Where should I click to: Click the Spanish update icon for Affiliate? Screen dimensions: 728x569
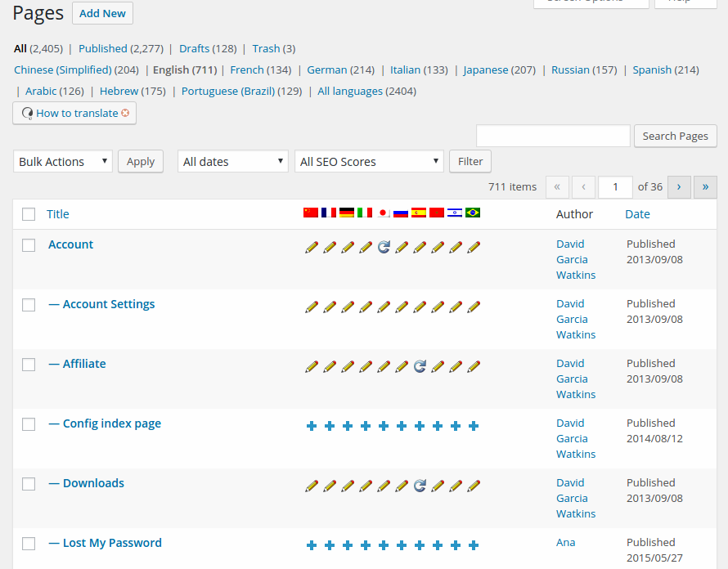point(420,366)
